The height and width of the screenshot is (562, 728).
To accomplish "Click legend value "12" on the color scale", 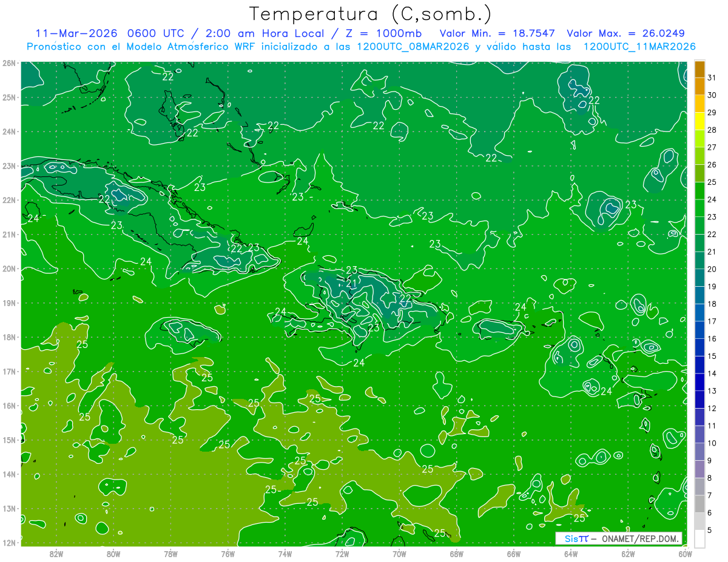I will click(712, 408).
